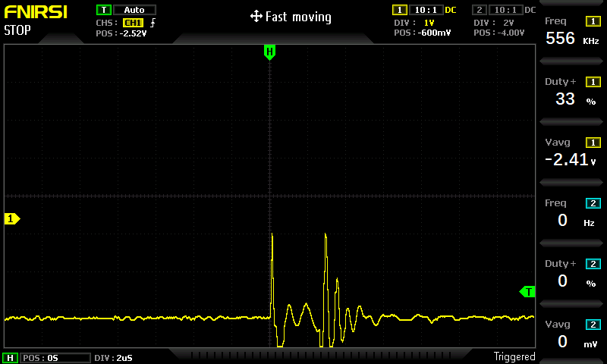Click the rising edge trigger icon

(x=153, y=23)
